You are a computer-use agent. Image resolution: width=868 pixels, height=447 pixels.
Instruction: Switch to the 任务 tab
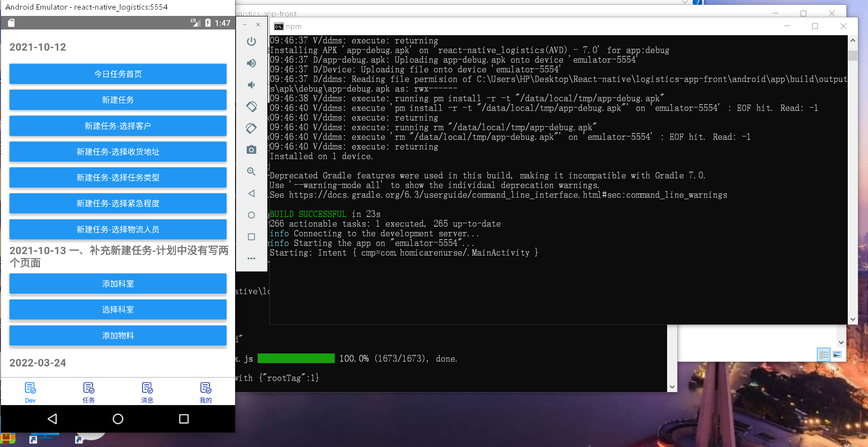click(x=89, y=392)
